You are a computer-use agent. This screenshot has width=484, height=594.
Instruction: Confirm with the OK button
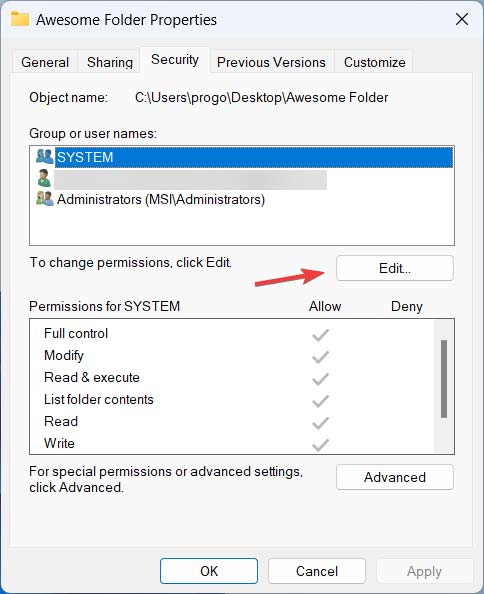209,571
